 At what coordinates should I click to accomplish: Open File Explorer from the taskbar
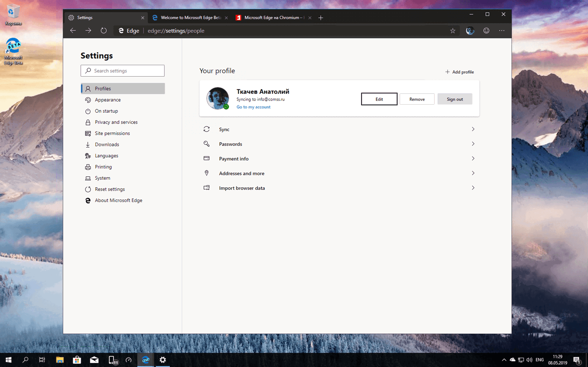(x=60, y=360)
